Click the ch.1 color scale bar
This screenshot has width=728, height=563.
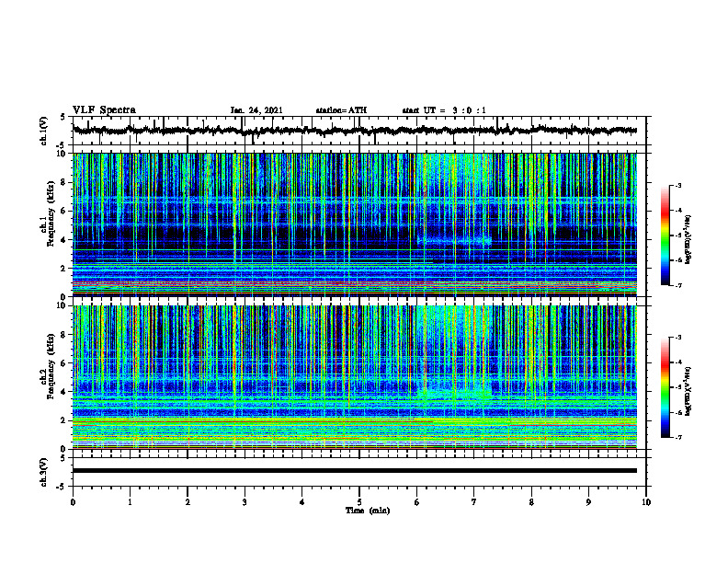point(665,236)
